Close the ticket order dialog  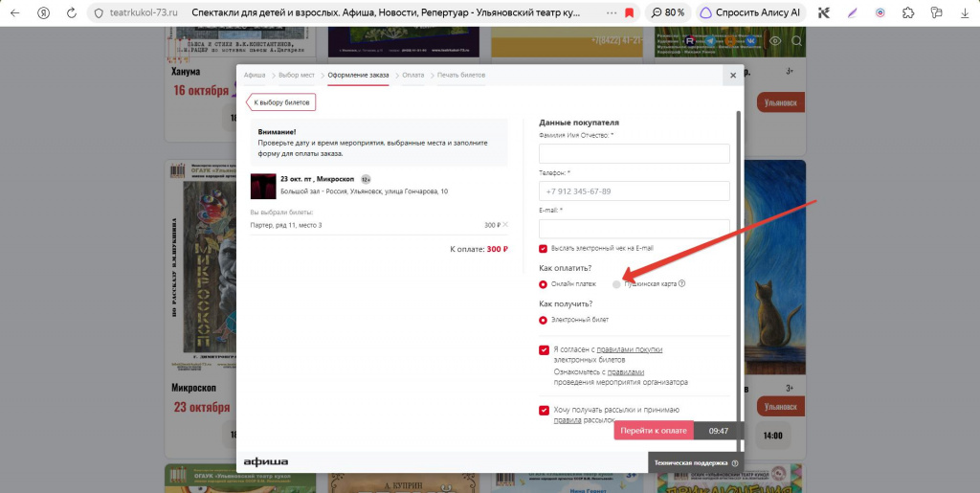pos(733,75)
